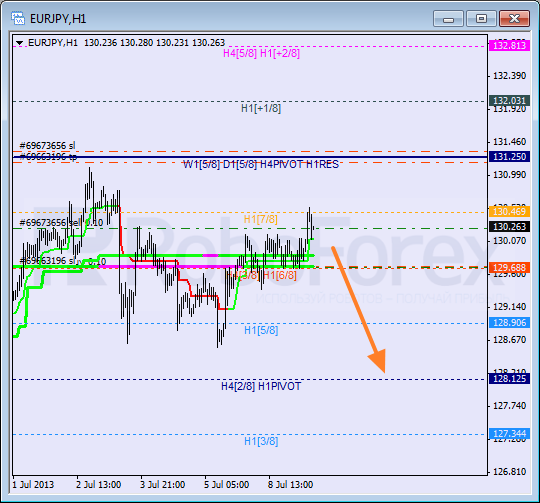The width and height of the screenshot is (540, 503).
Task: Select the H1[5/8] level label
Action: tap(261, 331)
